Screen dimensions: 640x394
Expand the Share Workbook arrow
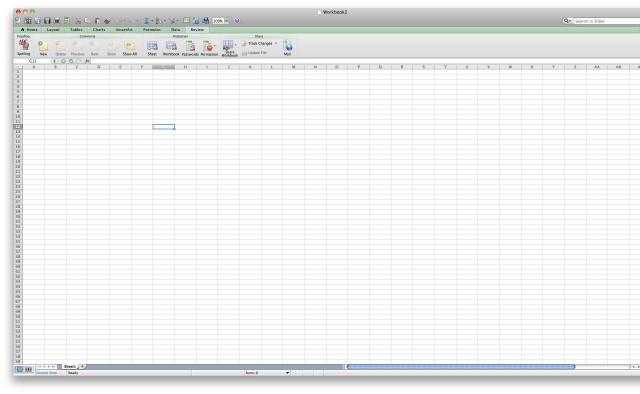(x=236, y=44)
